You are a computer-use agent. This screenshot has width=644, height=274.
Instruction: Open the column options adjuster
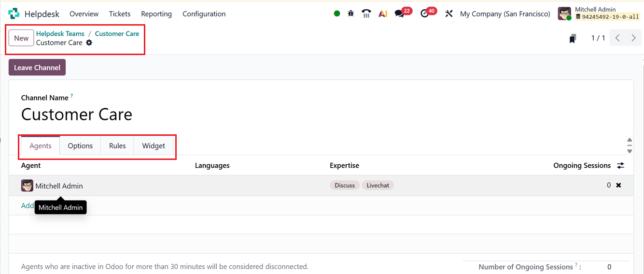coord(621,165)
